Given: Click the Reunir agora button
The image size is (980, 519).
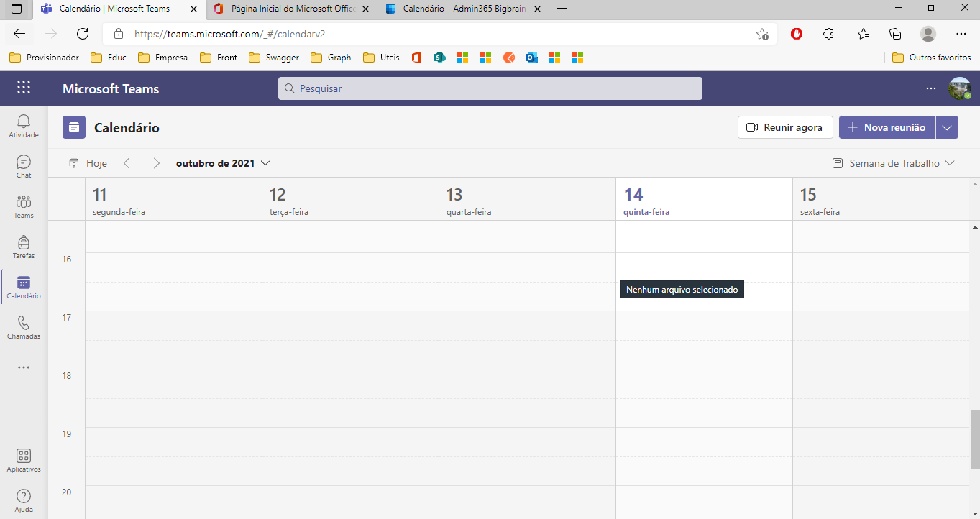Looking at the screenshot, I should pyautogui.click(x=785, y=127).
